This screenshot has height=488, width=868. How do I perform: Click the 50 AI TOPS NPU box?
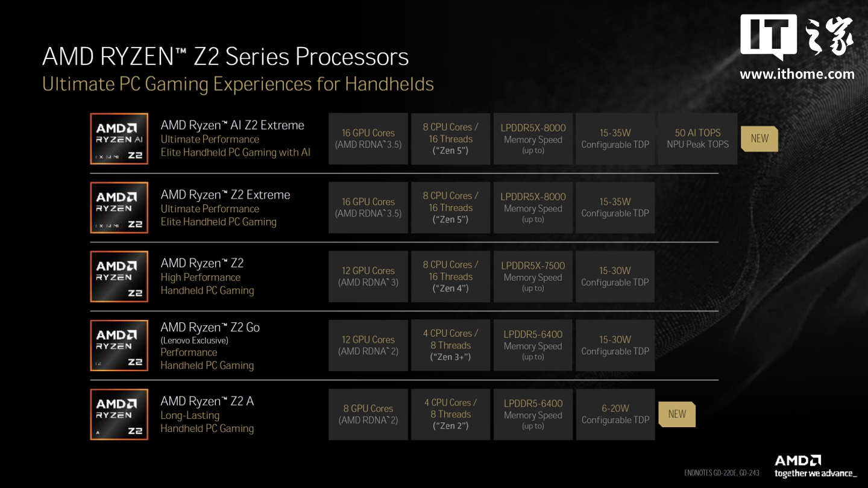pyautogui.click(x=697, y=139)
